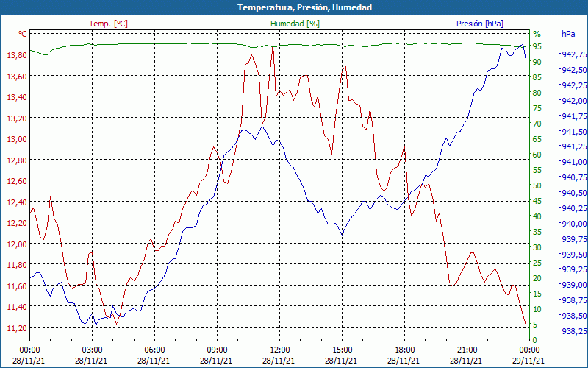The height and width of the screenshot is (368, 588).
Task: Click the green '20' humidity axis value
Action: [x=537, y=278]
